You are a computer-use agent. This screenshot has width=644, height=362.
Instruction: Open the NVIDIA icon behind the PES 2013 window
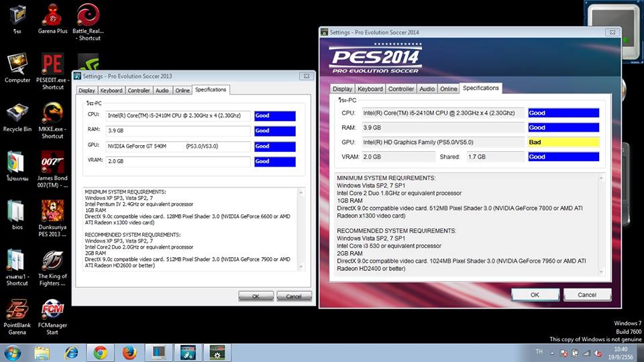tap(89, 62)
